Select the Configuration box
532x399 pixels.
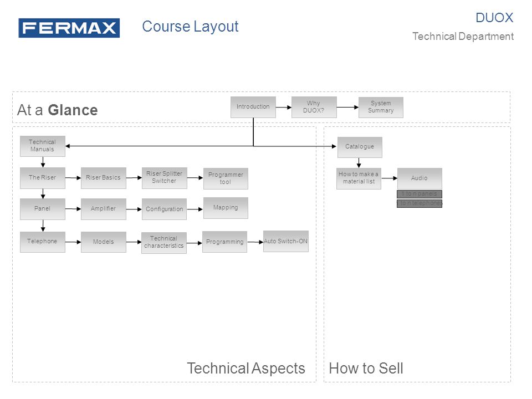165,209
